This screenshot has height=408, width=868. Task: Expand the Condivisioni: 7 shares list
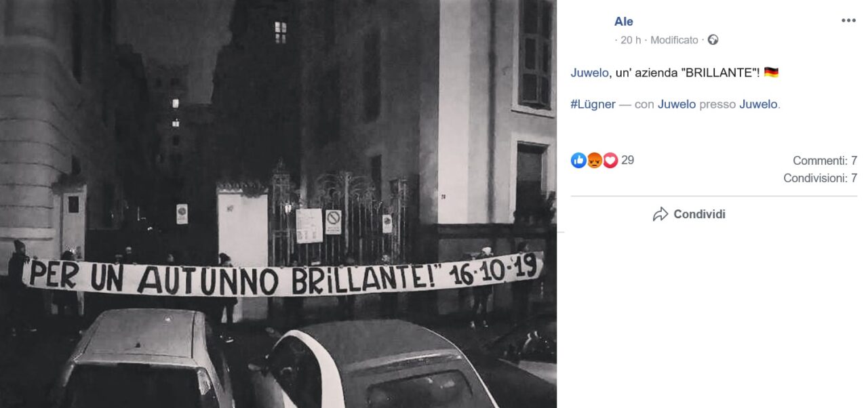click(821, 178)
